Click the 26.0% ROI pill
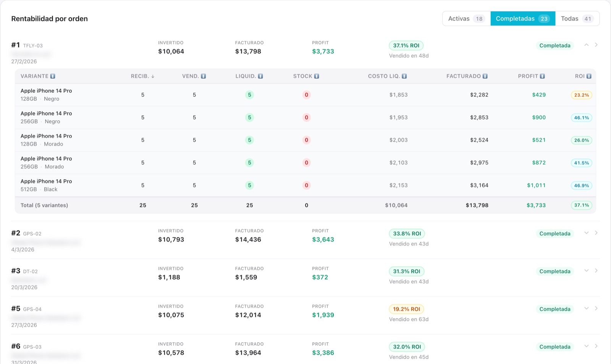The height and width of the screenshot is (364, 611). [x=582, y=140]
